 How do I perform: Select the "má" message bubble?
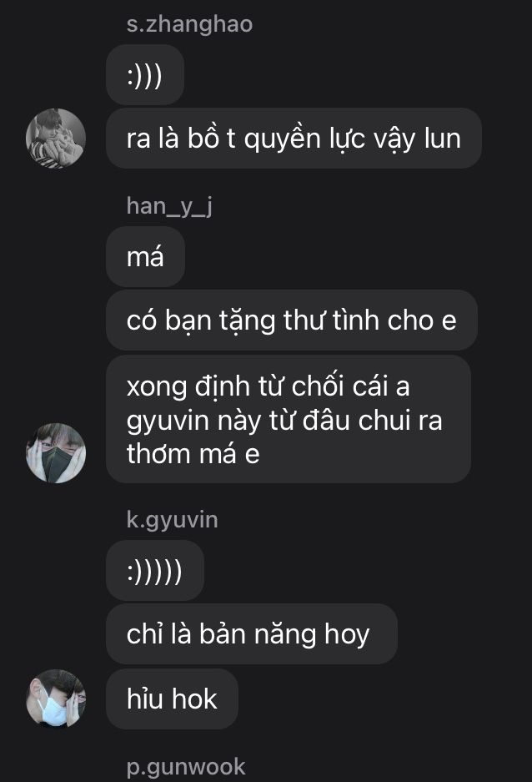pyautogui.click(x=145, y=256)
